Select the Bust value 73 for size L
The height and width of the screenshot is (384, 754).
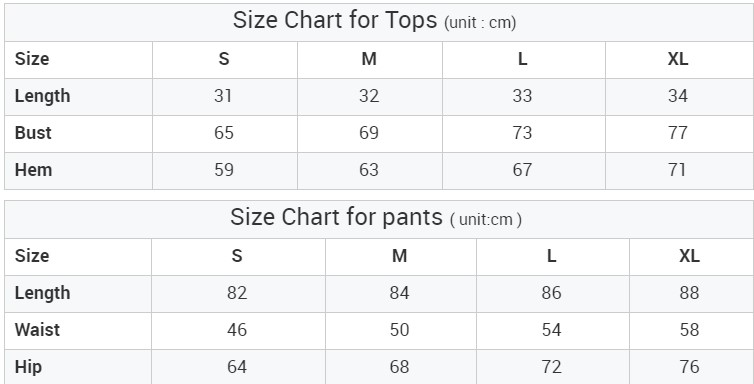[x=522, y=133]
